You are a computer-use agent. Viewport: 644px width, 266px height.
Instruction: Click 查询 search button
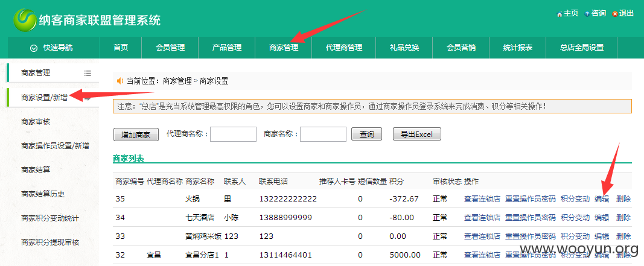[366, 134]
